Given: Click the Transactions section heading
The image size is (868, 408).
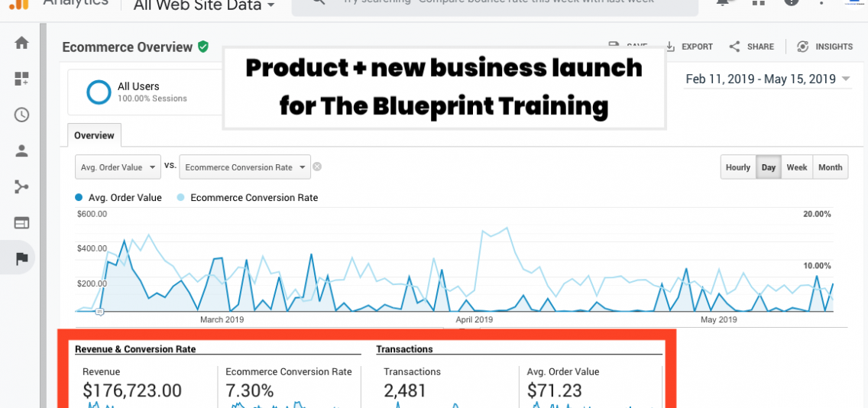Looking at the screenshot, I should 404,348.
